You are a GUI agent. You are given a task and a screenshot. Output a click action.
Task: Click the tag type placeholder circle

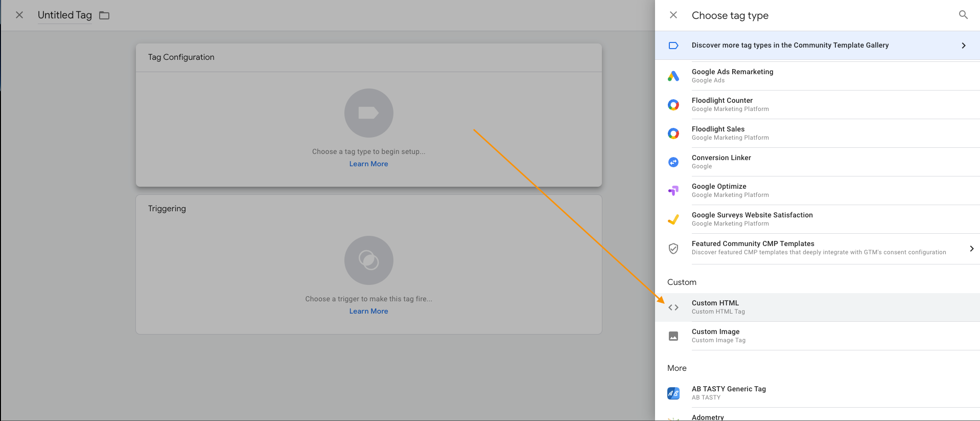click(368, 113)
